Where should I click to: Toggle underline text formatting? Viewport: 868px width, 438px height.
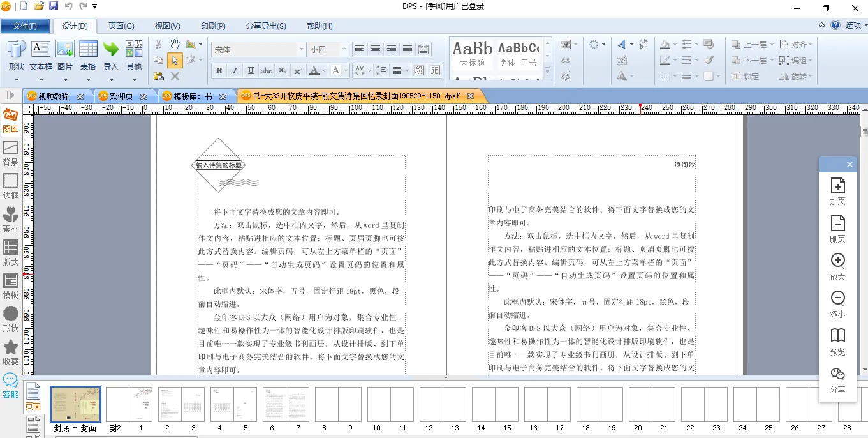pyautogui.click(x=251, y=70)
